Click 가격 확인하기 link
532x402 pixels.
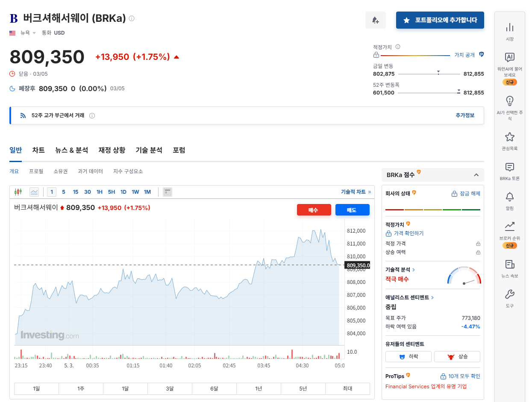[x=405, y=234]
